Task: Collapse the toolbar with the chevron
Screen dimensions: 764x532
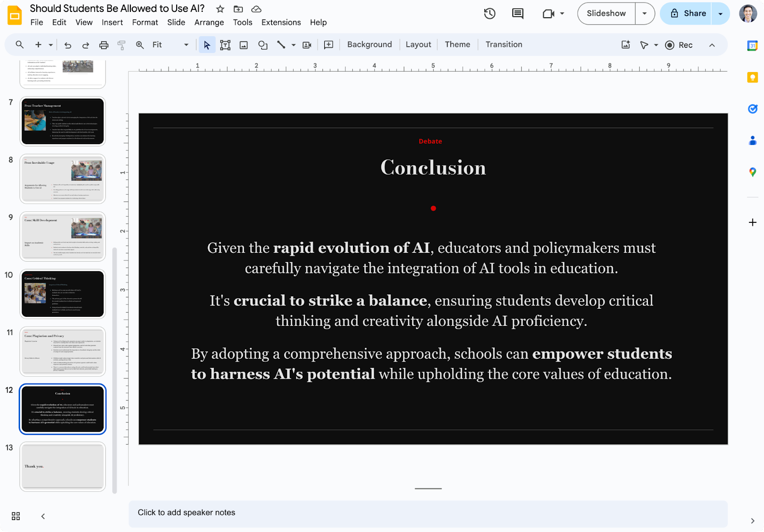Action: pos(712,45)
